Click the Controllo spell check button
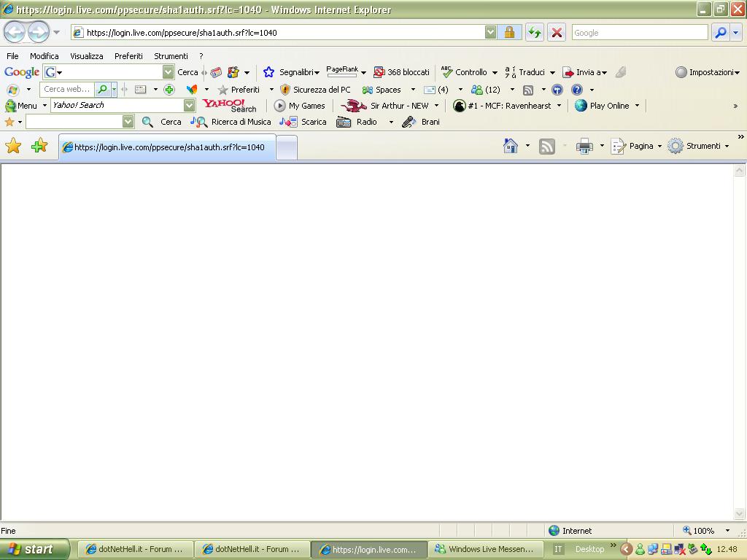This screenshot has width=747, height=560. coord(464,72)
